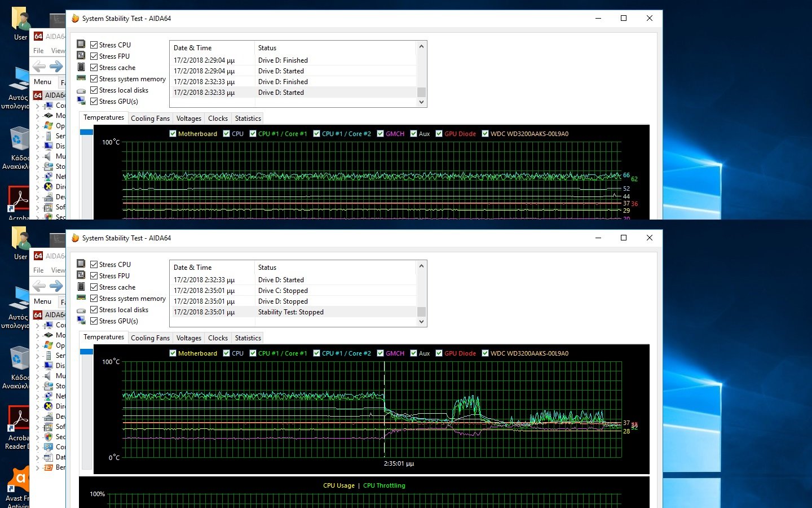Click the CPU chip icon beside Stress CPU in upper window

pyautogui.click(x=81, y=44)
